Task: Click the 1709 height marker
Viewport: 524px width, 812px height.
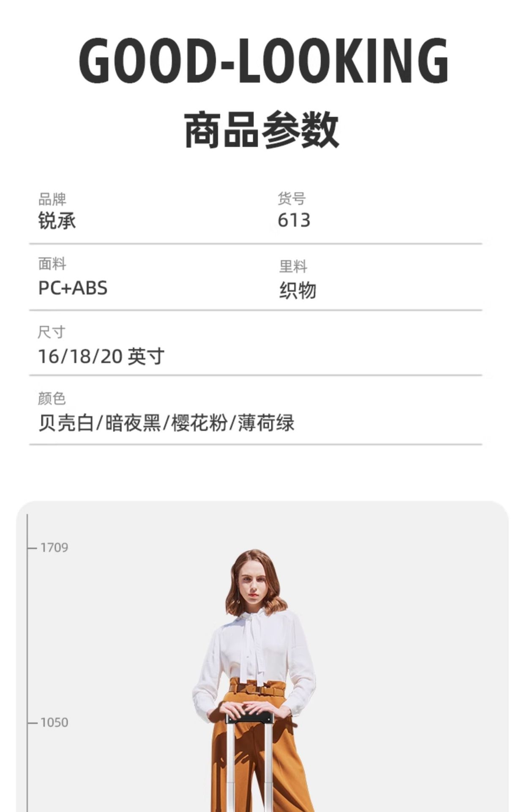Action: coord(54,548)
